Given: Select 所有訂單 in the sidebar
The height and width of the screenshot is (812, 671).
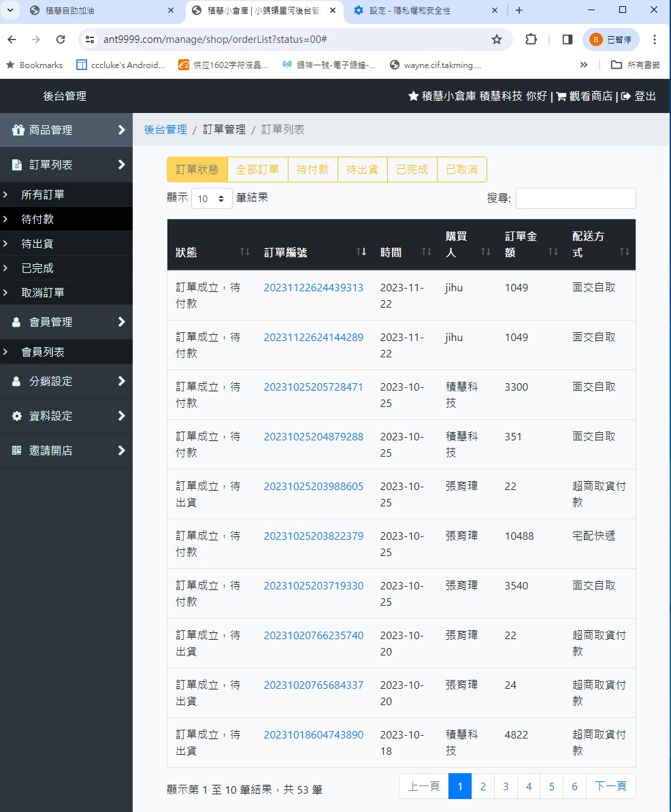Looking at the screenshot, I should (66, 195).
